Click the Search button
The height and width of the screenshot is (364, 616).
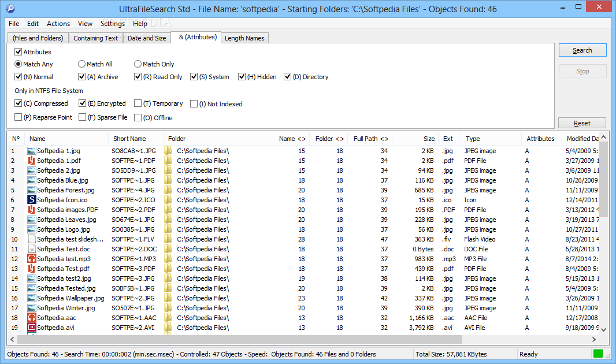click(582, 50)
